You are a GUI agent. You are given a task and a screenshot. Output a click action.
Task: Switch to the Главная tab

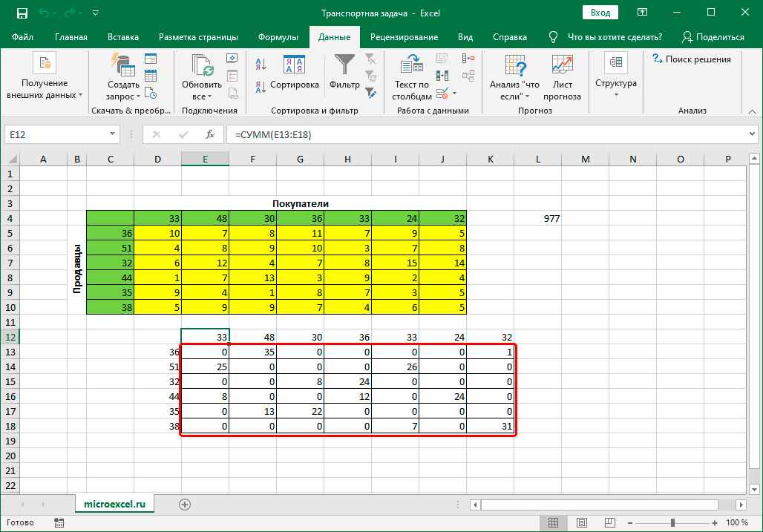tap(71, 37)
